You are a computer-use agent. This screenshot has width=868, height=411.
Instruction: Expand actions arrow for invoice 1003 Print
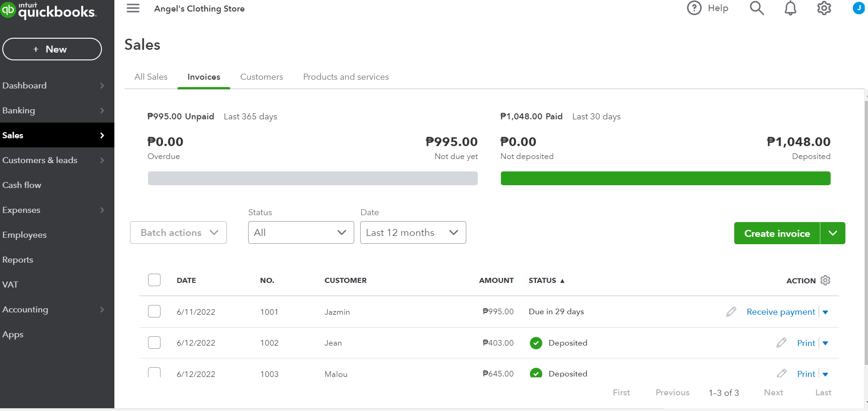(826, 374)
